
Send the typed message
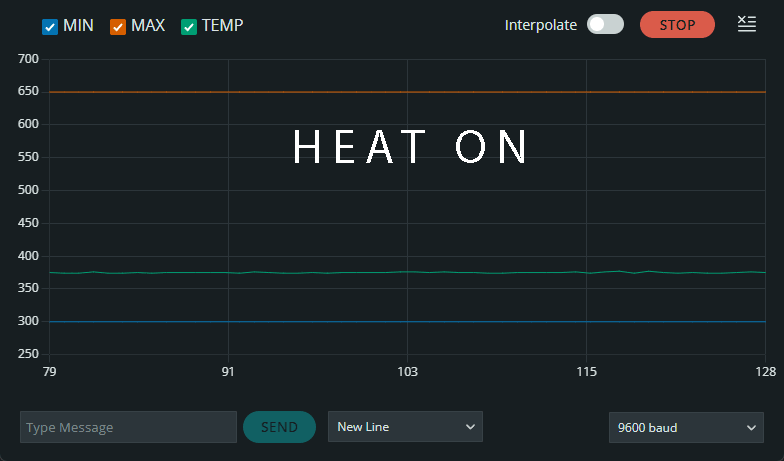tap(279, 427)
